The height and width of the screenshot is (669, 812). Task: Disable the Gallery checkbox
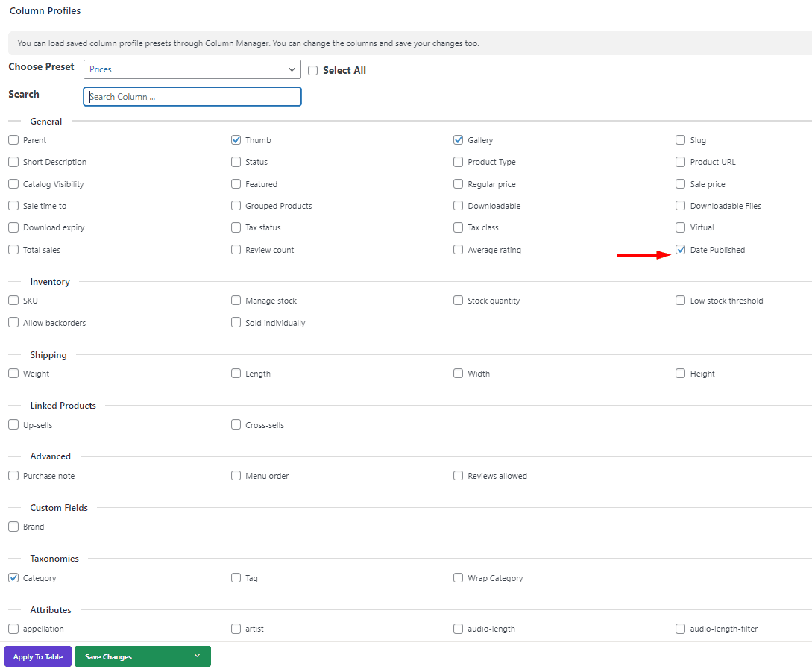(x=458, y=139)
